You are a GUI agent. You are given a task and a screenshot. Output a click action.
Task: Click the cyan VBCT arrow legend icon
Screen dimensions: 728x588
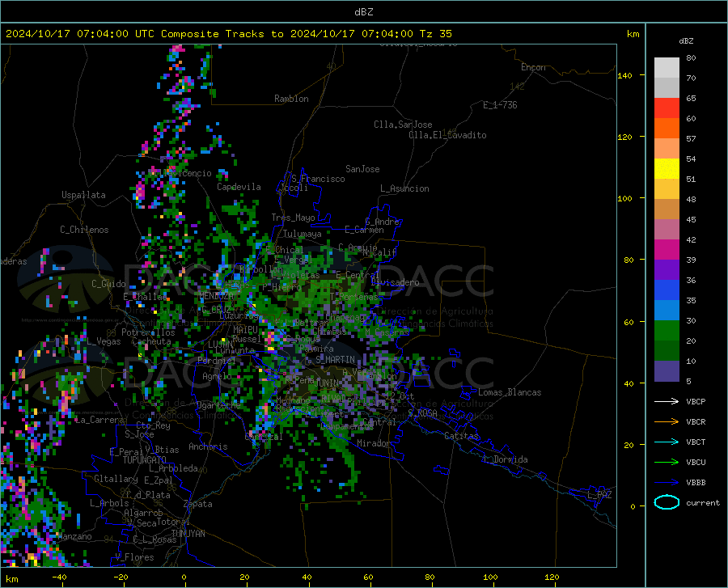coord(667,442)
